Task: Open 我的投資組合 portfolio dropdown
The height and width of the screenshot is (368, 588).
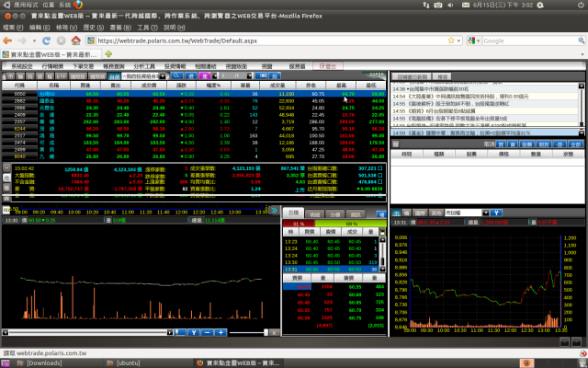Action: 163,75
